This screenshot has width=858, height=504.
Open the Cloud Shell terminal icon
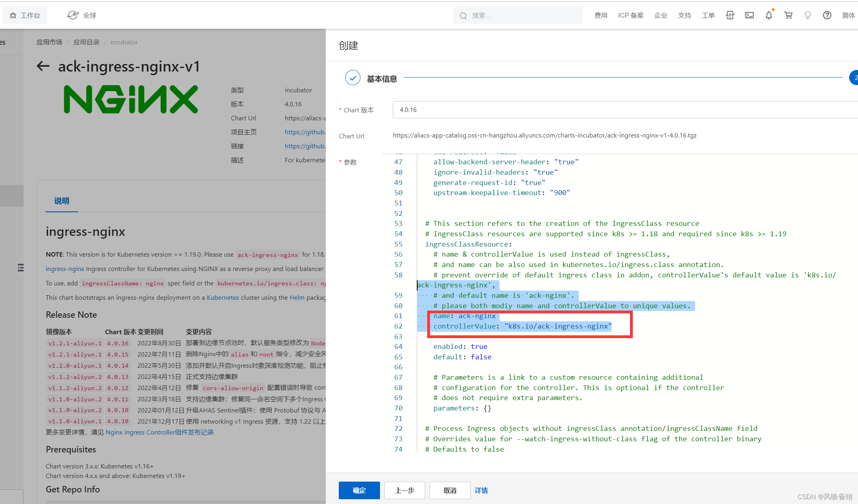pos(749,15)
